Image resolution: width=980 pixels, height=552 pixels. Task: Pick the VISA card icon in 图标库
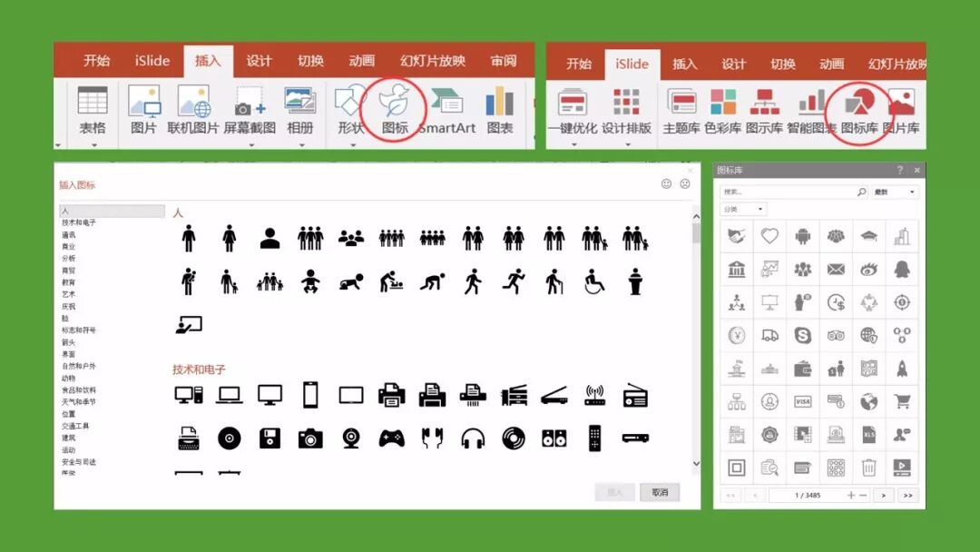[802, 401]
